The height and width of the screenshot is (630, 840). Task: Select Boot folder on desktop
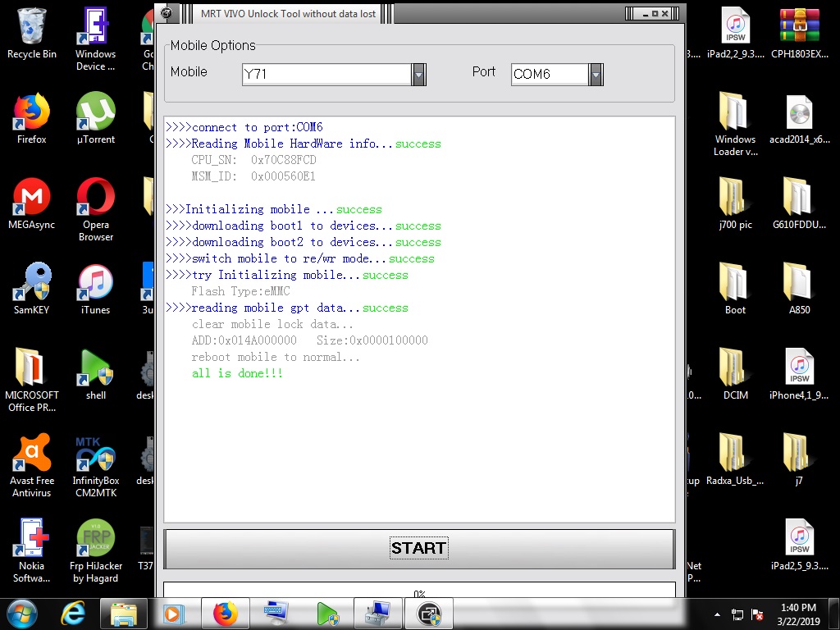(x=736, y=289)
